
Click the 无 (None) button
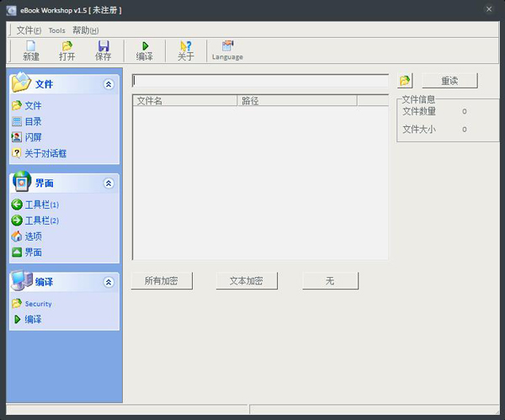[x=330, y=281]
